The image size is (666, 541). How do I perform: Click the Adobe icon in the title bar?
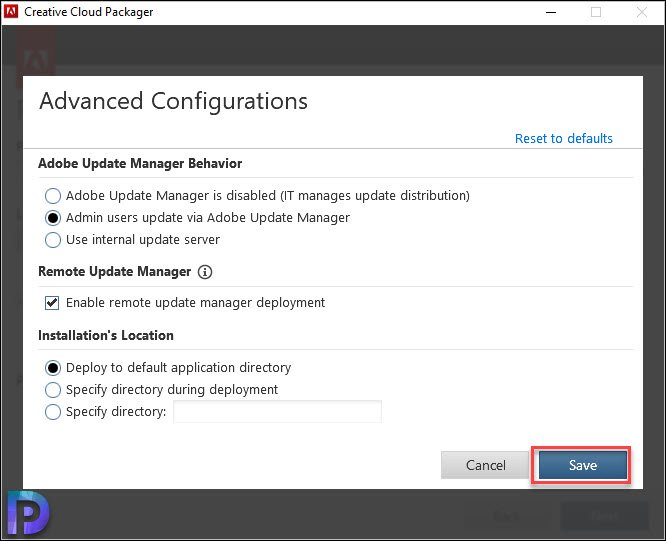tap(11, 11)
